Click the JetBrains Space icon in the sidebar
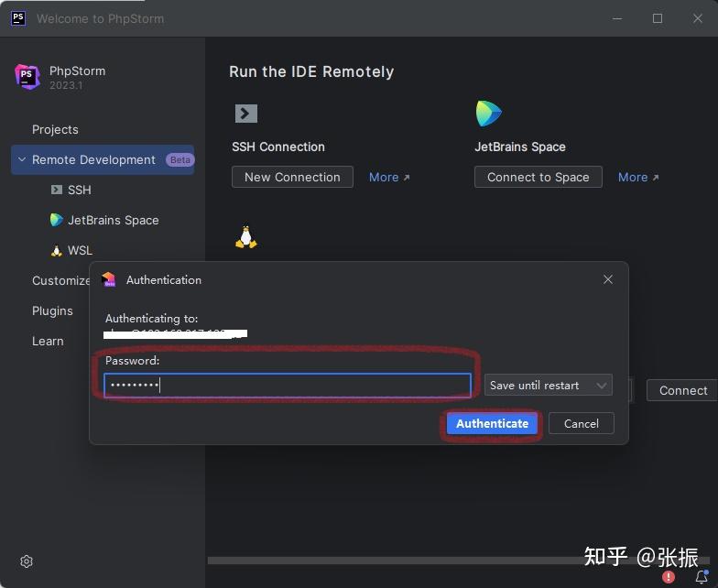The image size is (718, 588). tap(57, 220)
